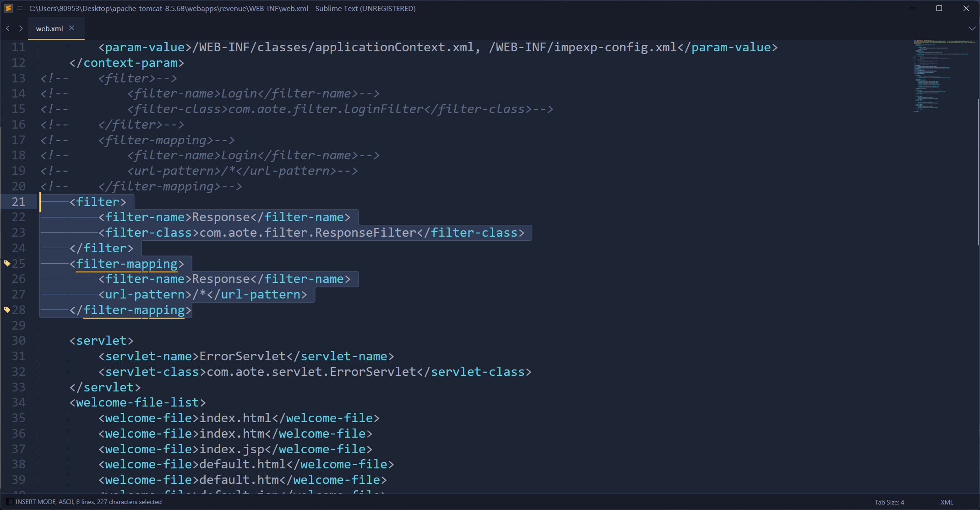Click opening <filter> tag on line 21
Viewport: 980px width, 510px height.
click(x=98, y=202)
